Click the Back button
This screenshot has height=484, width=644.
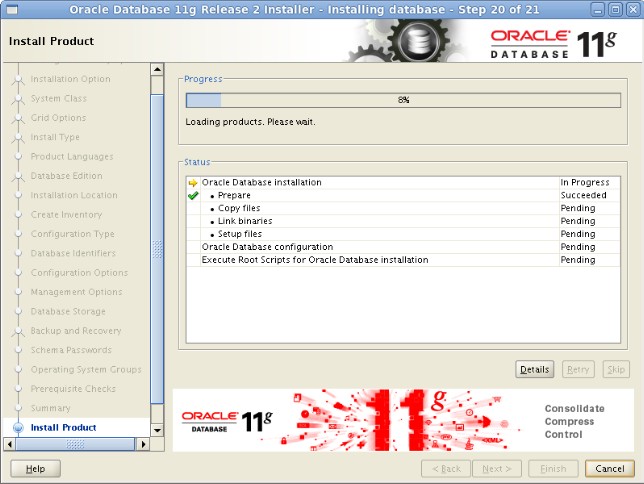click(x=446, y=469)
